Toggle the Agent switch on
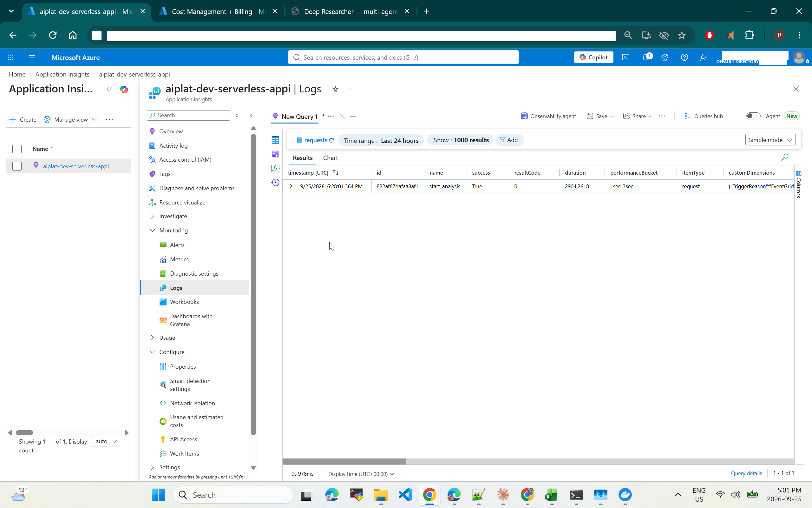 tap(753, 116)
